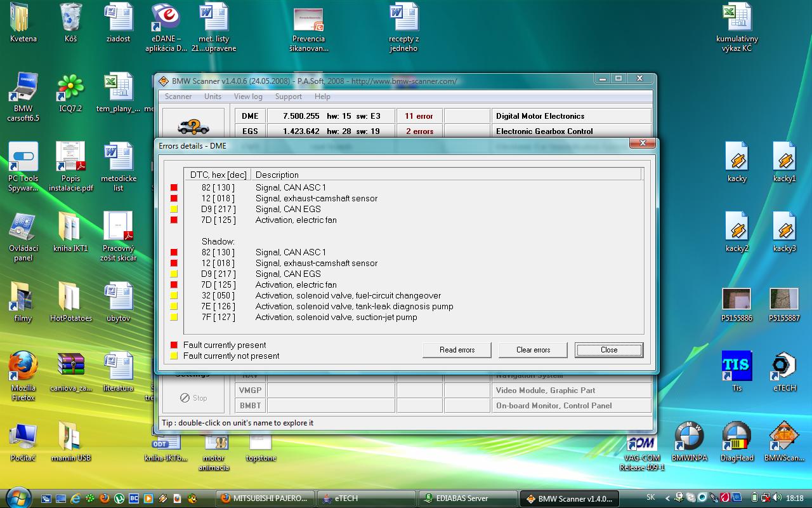Select the exhaust-camshaft sensor error in Shadow list
Viewport: 812px width, 508px height.
coord(316,263)
